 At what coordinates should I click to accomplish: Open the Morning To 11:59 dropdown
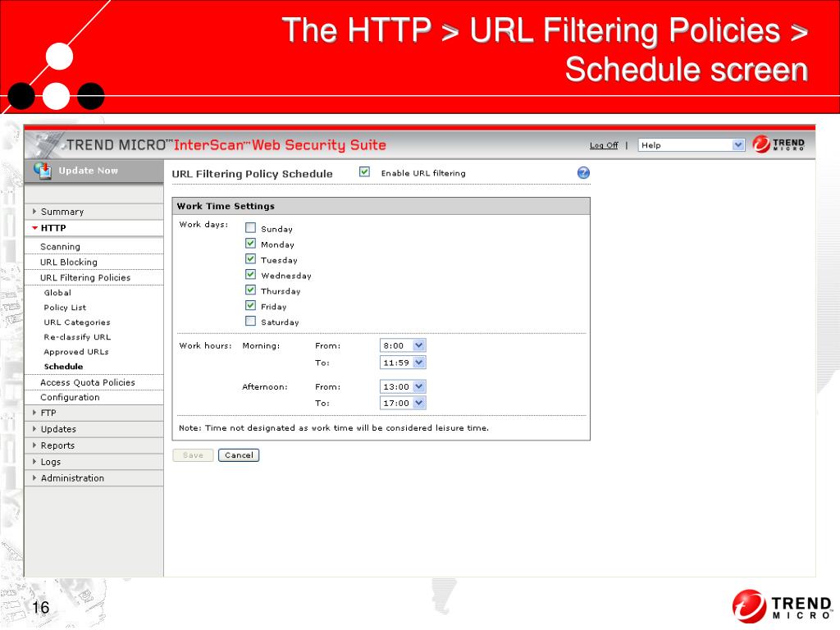403,363
